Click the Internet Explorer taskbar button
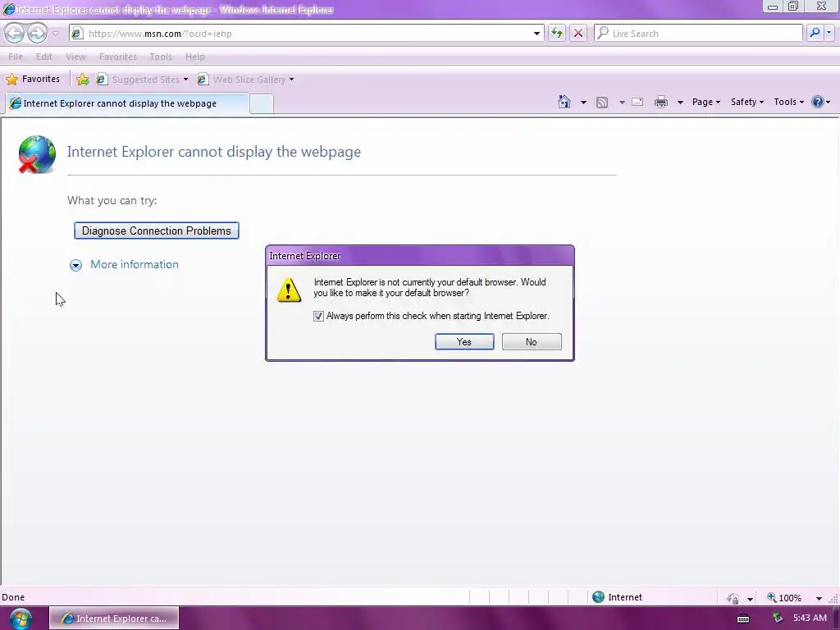The height and width of the screenshot is (630, 840). point(114,619)
